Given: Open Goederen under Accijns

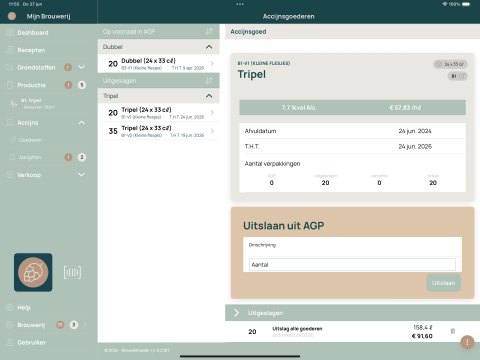Looking at the screenshot, I should pos(30,140).
